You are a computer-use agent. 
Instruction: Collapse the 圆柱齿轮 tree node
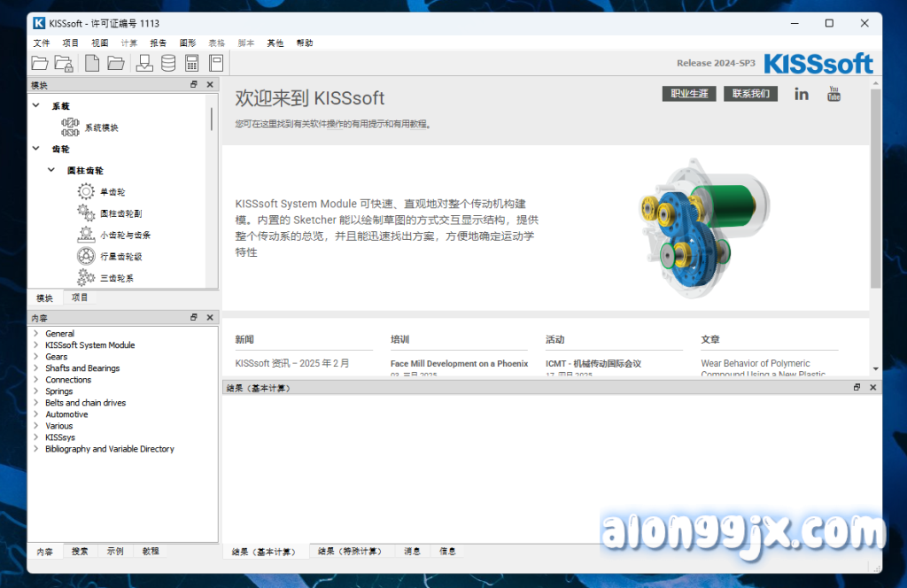[x=52, y=170]
